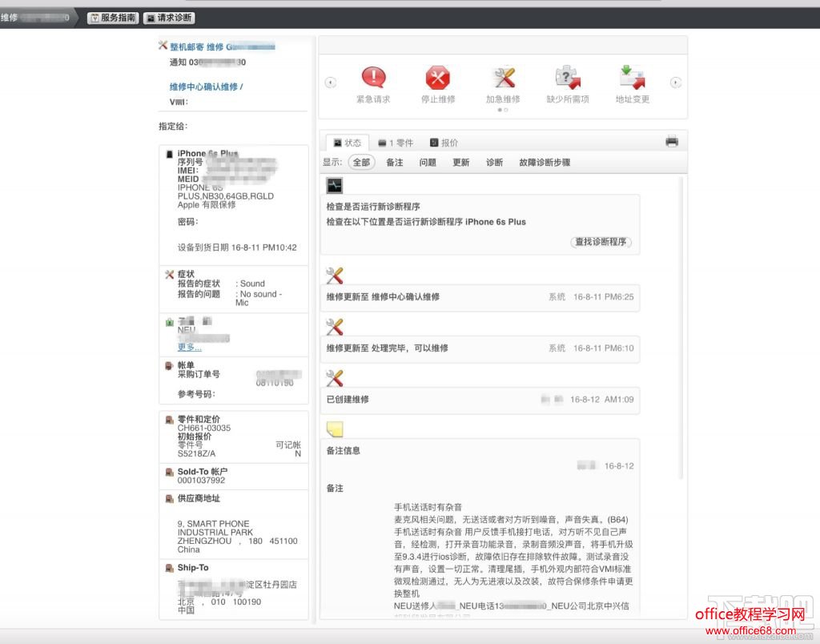The height and width of the screenshot is (644, 820).
Task: Click the 查找诊断程序 button
Action: point(601,242)
